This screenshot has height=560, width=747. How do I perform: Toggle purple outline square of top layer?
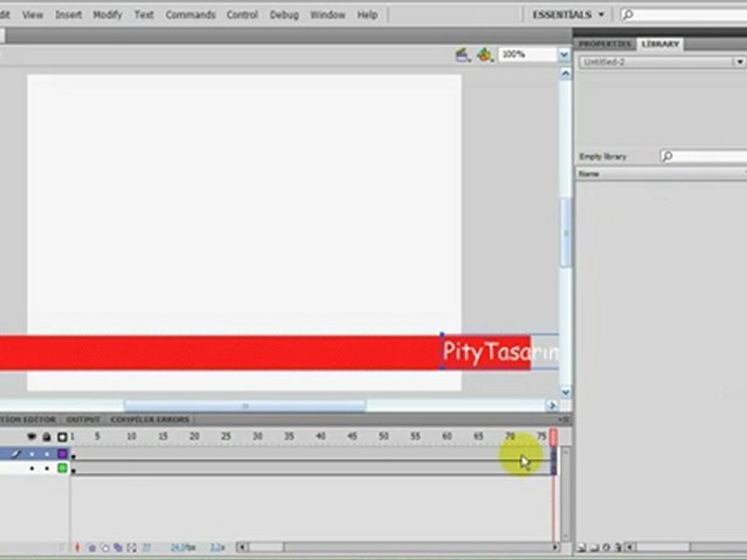pos(62,453)
